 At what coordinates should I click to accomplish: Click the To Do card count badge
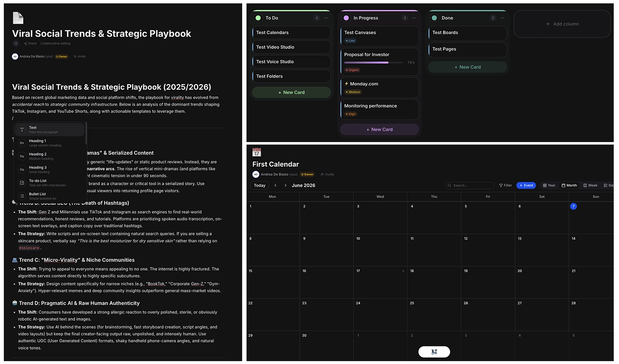[x=316, y=18]
